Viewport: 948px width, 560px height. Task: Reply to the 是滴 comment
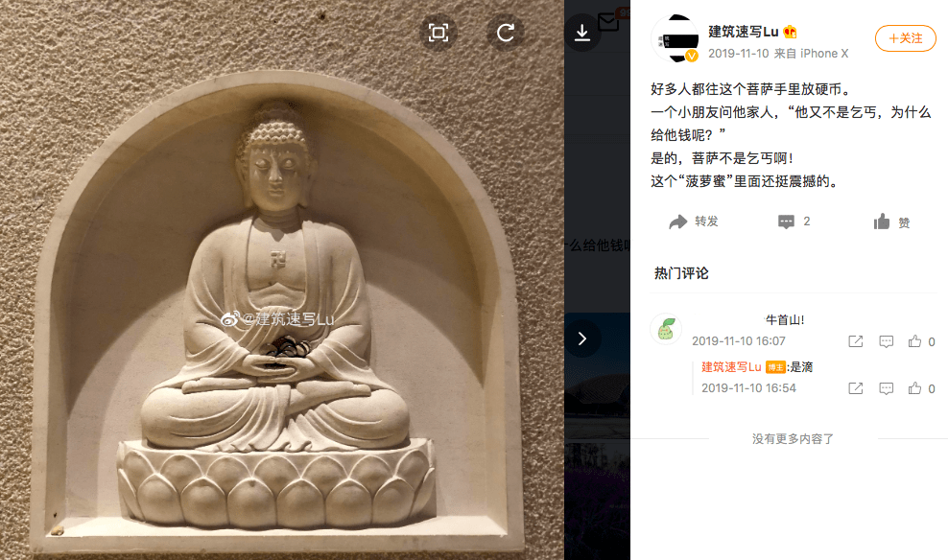[887, 388]
